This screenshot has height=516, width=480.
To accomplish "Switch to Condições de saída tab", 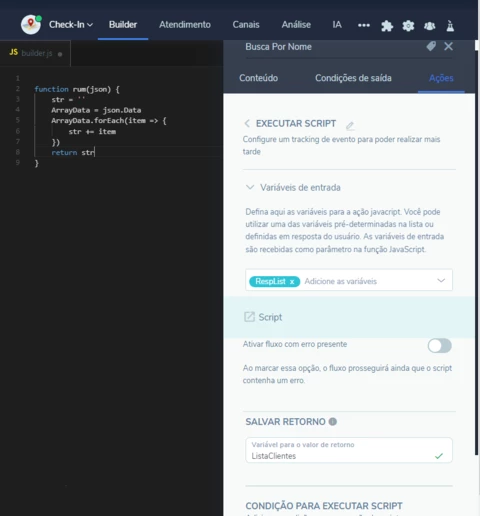I will click(353, 78).
